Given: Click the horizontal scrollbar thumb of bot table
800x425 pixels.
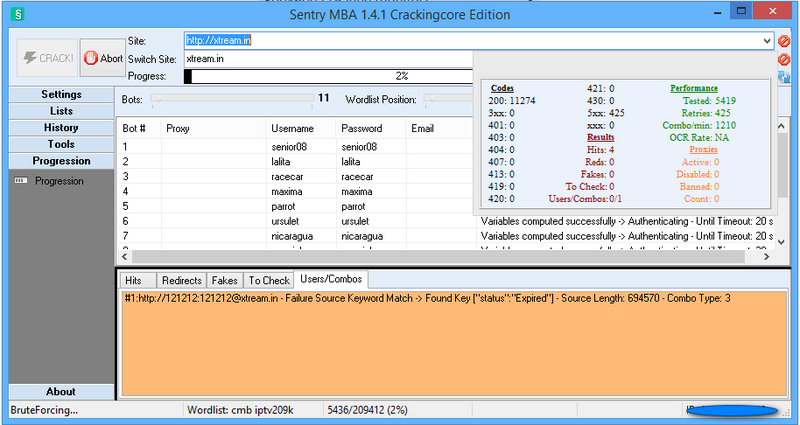Looking at the screenshot, I should pyautogui.click(x=438, y=257).
